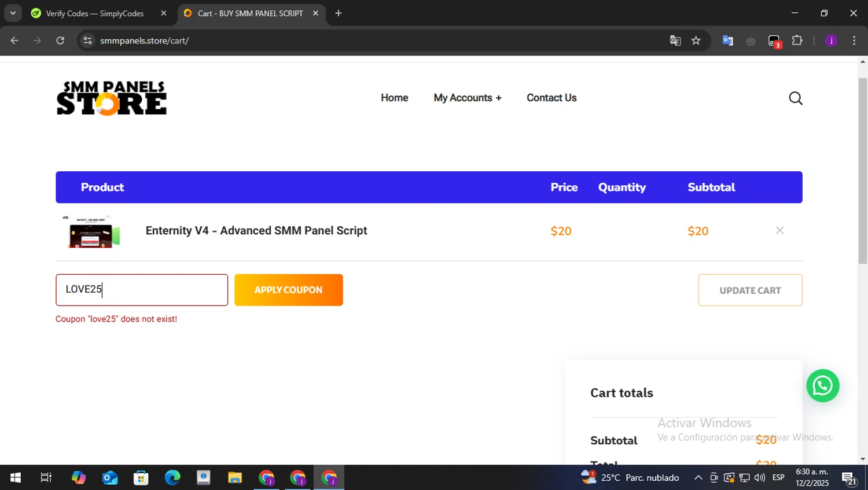
Task: Click the SMM Panels Store logo
Action: click(112, 98)
